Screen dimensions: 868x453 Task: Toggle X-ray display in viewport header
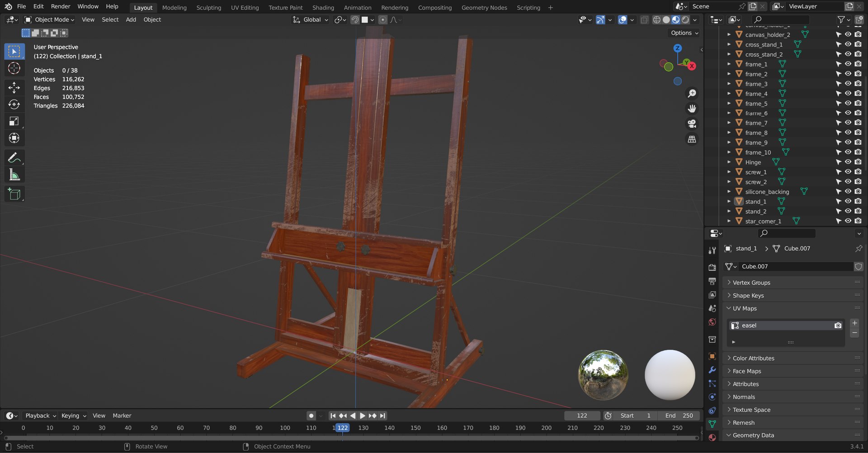(x=644, y=20)
